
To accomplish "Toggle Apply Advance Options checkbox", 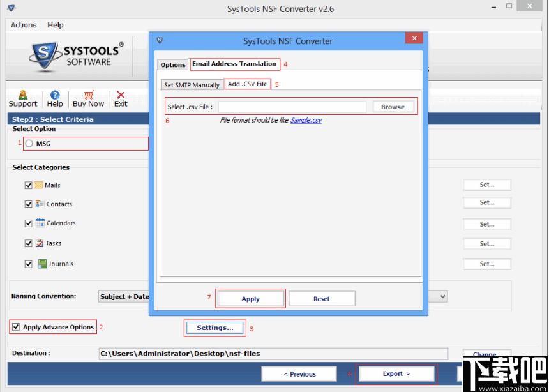I will (x=16, y=327).
